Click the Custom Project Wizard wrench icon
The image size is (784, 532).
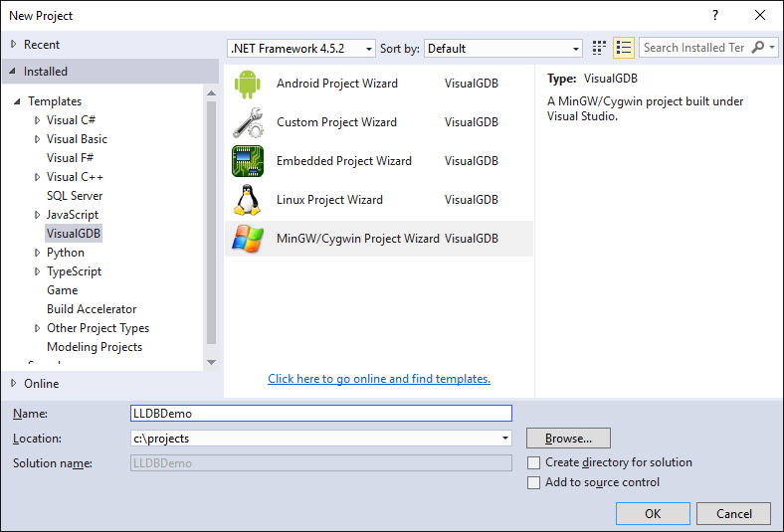tap(248, 122)
